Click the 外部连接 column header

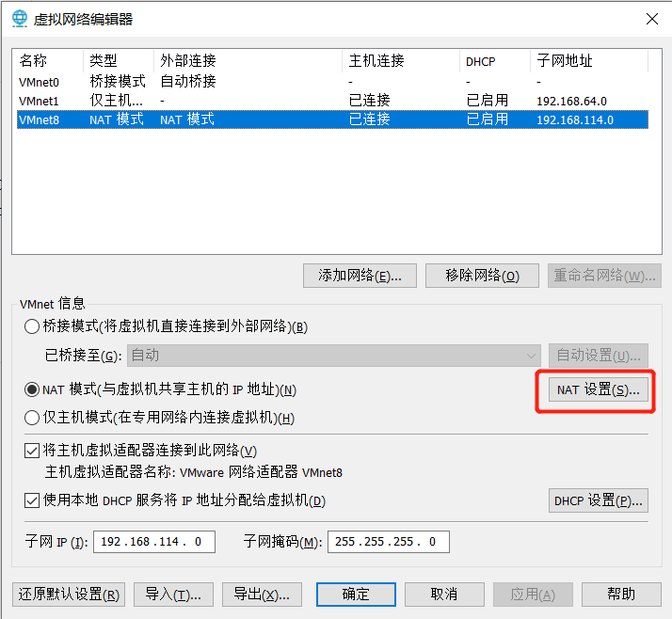(248, 61)
